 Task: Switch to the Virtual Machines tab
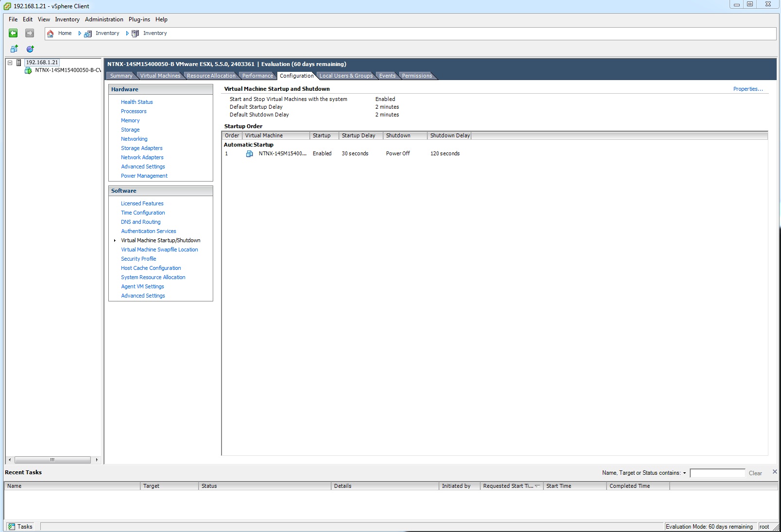(x=160, y=76)
